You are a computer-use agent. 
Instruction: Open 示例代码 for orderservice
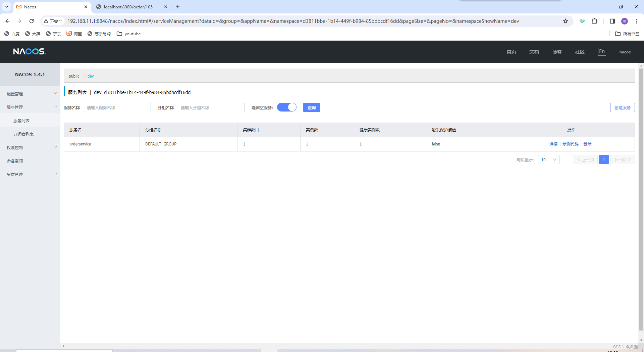coord(571,144)
